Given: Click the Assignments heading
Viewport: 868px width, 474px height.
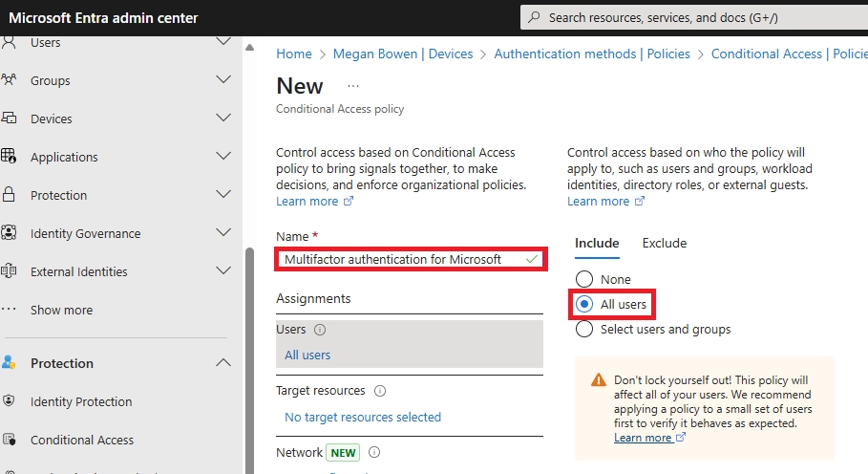Looking at the screenshot, I should (313, 298).
